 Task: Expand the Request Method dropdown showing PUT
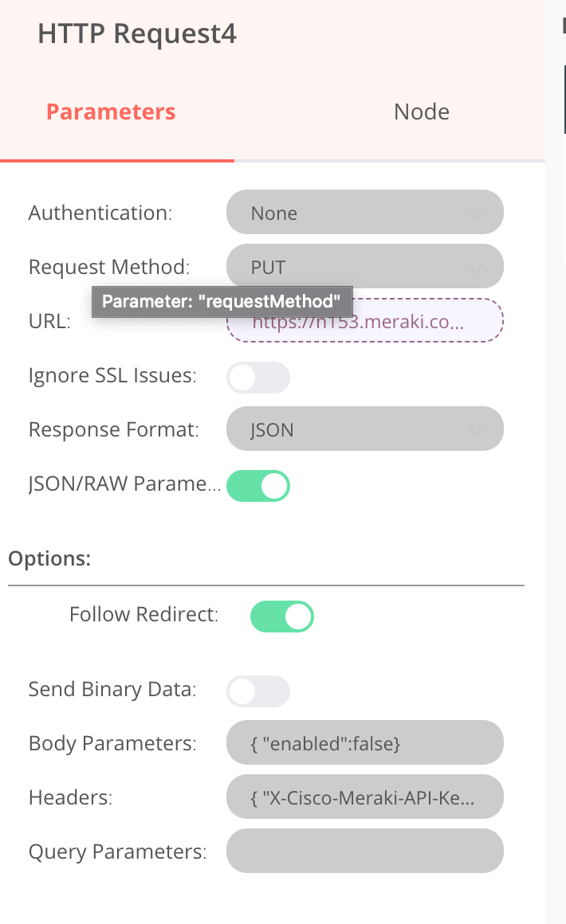pos(364,267)
